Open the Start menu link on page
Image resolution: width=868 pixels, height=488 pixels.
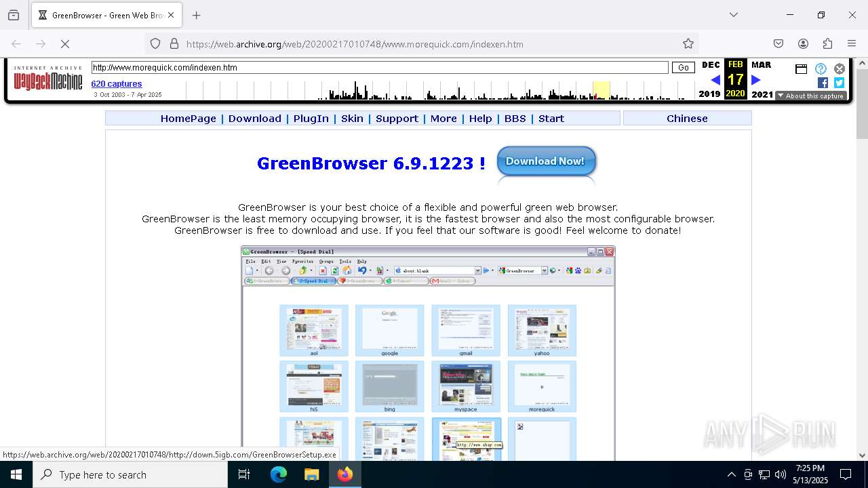coord(551,119)
